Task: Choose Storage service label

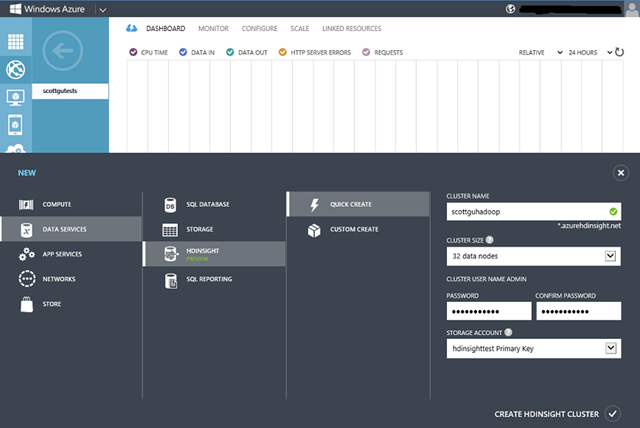Action: click(x=200, y=229)
